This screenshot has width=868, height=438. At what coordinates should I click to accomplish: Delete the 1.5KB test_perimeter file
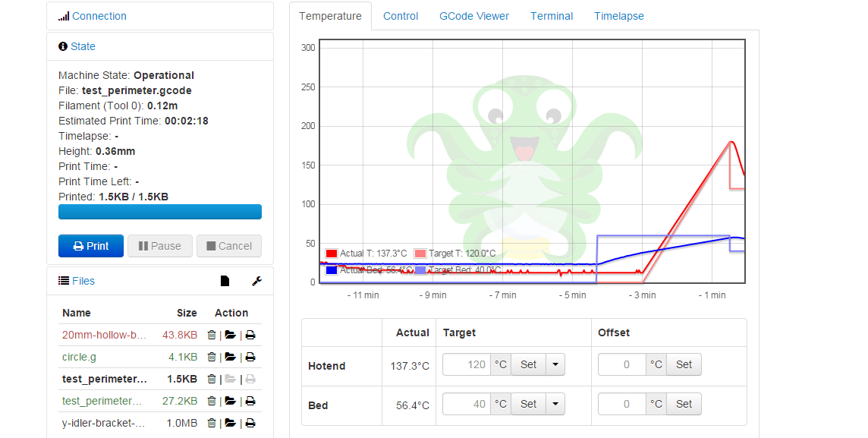212,380
